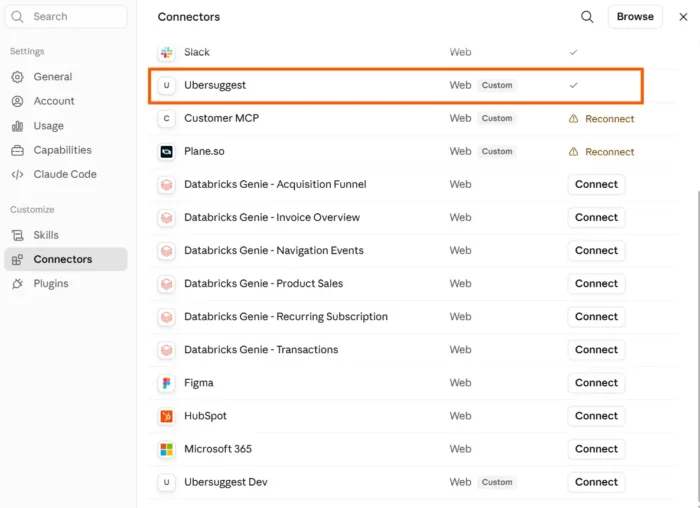Connect the Ubersuggest Dev connector
This screenshot has height=508, width=700.
[x=596, y=482]
